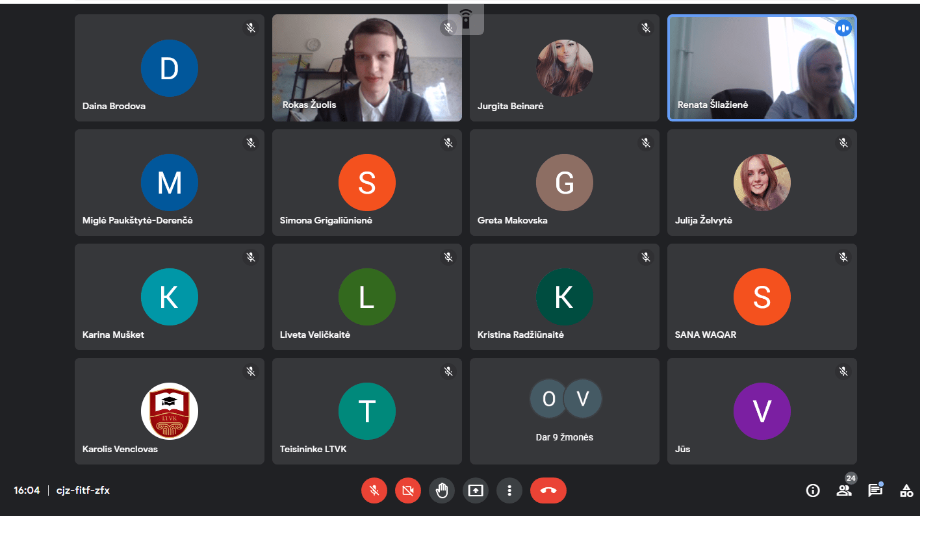Click muted mic icon on Kristina Radžiūnaitė

(646, 257)
